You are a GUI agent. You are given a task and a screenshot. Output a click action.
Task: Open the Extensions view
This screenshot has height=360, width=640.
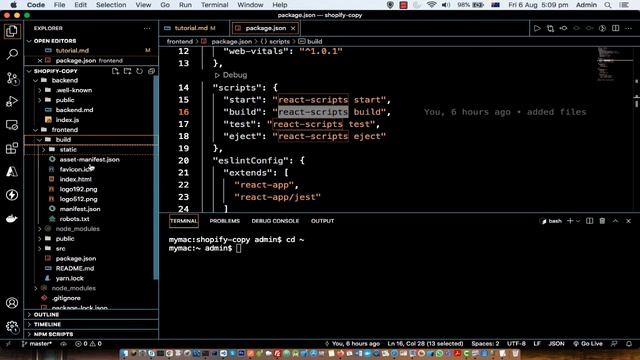pyautogui.click(x=12, y=148)
